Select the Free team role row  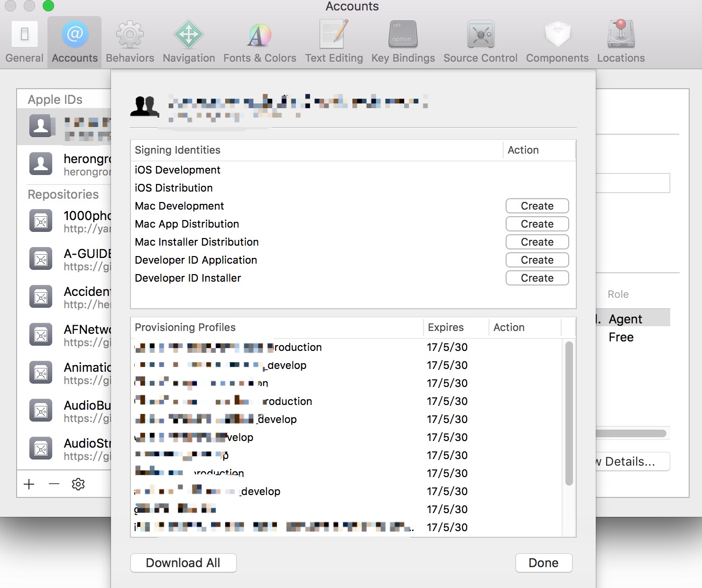(633, 337)
